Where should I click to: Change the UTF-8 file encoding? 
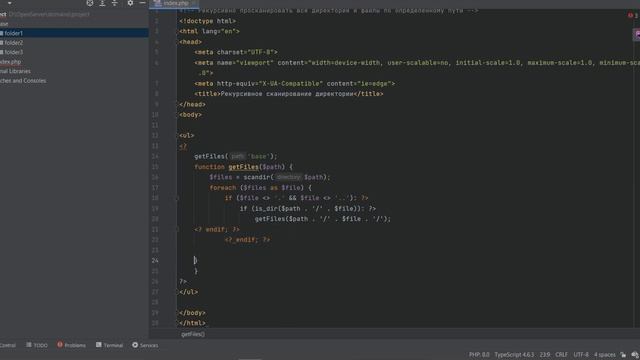point(581,355)
